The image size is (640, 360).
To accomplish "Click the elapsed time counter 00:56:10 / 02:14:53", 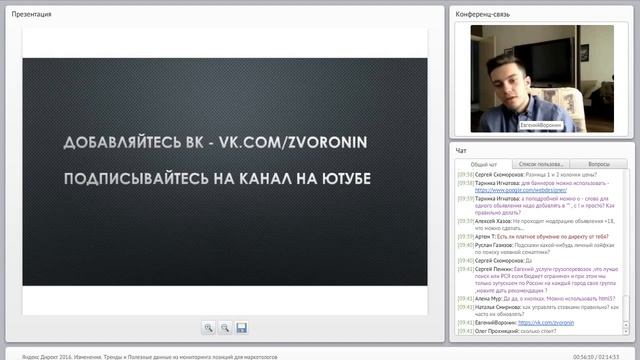I will click(596, 357).
